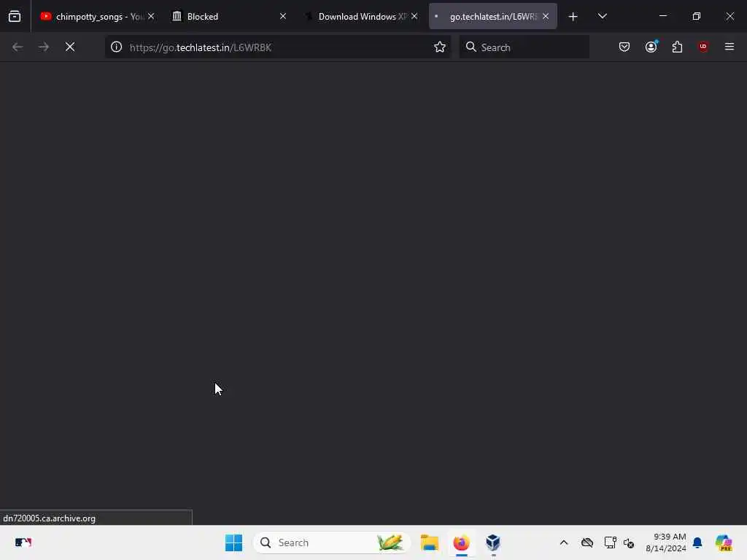Show hidden system tray icons
The image size is (747, 560).
tap(564, 542)
